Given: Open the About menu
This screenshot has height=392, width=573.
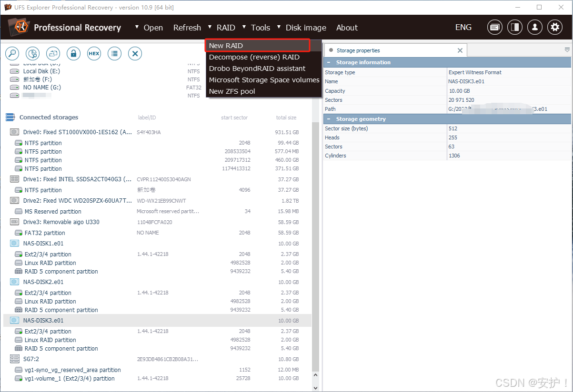Looking at the screenshot, I should tap(347, 28).
